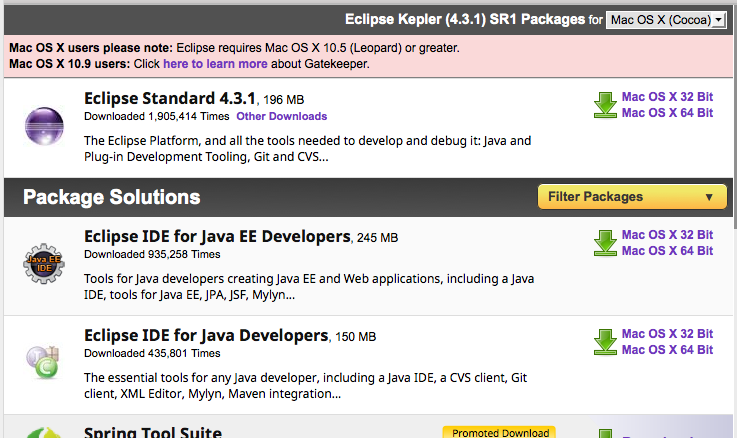Download Java Developers Mac OS X 32 Bit

(x=667, y=334)
